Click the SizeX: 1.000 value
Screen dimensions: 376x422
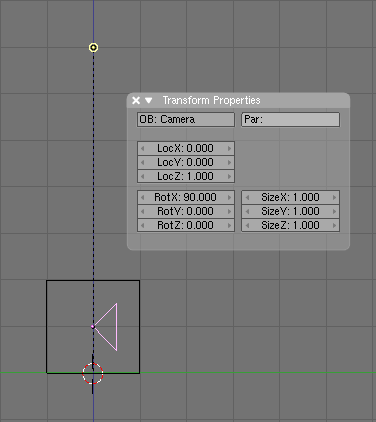click(290, 197)
